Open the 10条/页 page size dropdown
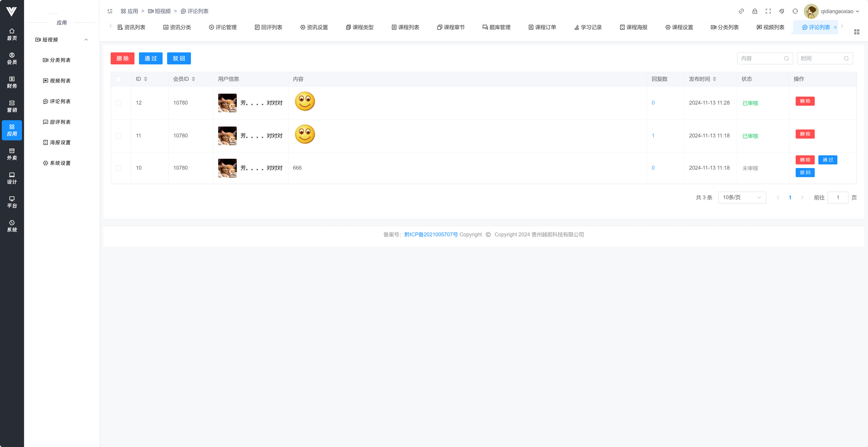The width and height of the screenshot is (868, 447). coord(742,198)
